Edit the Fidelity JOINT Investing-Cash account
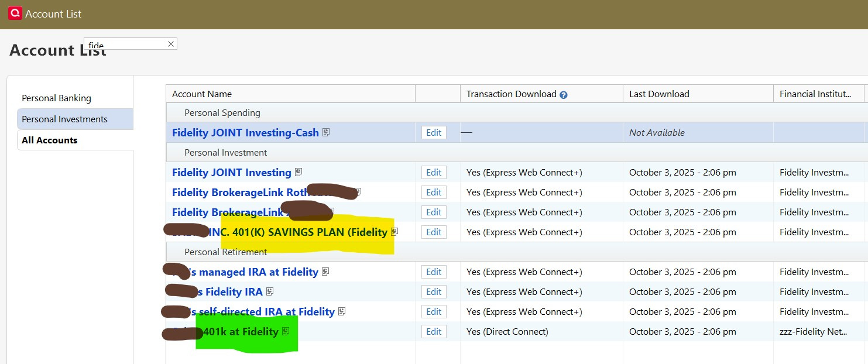868x364 pixels. [x=434, y=133]
